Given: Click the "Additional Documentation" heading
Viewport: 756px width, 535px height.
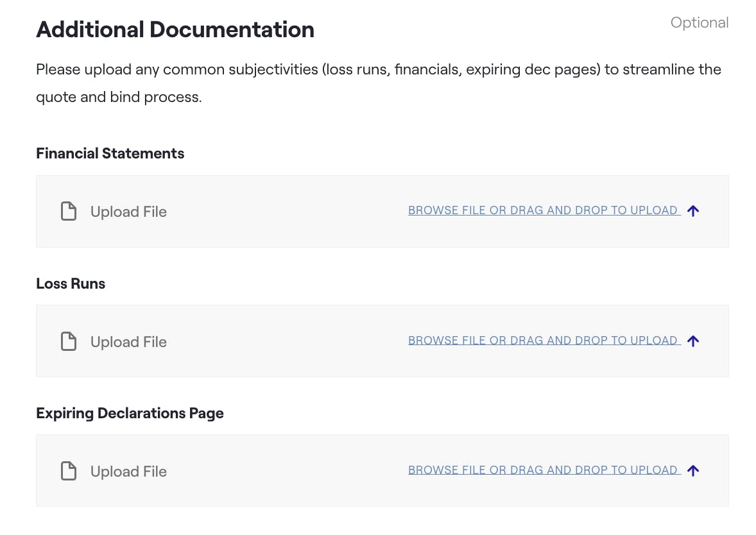Looking at the screenshot, I should 175,30.
